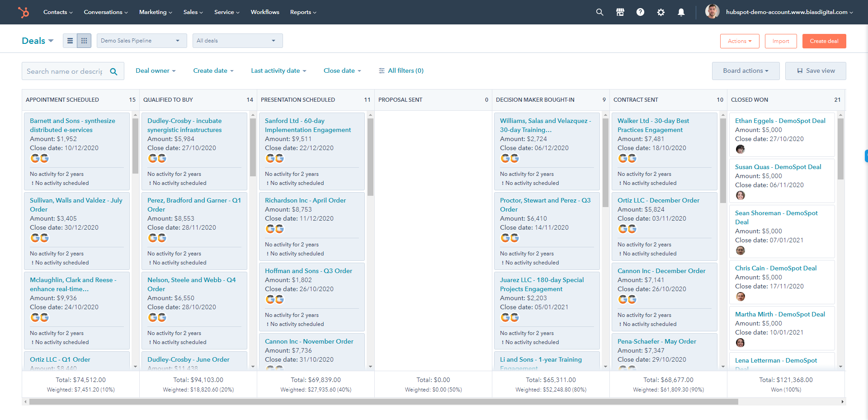The height and width of the screenshot is (420, 868).
Task: Open Williams, Salas and Velazquez deal
Action: point(546,125)
